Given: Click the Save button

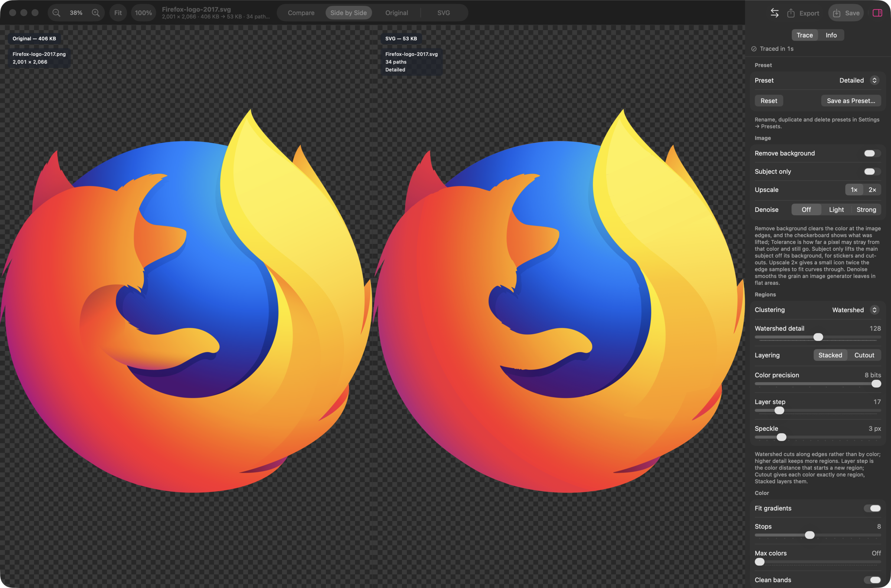Looking at the screenshot, I should pyautogui.click(x=846, y=13).
